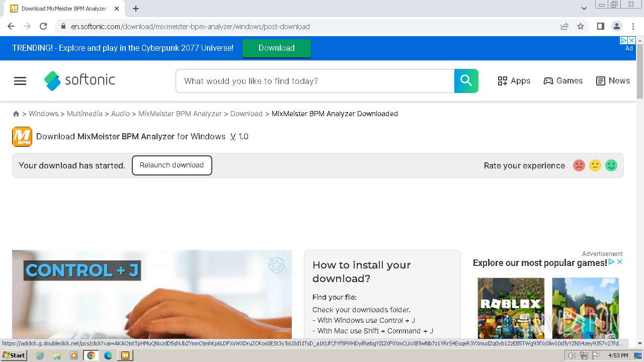The image size is (644, 362).
Task: Rate experience with green happy face
Action: tap(611, 165)
